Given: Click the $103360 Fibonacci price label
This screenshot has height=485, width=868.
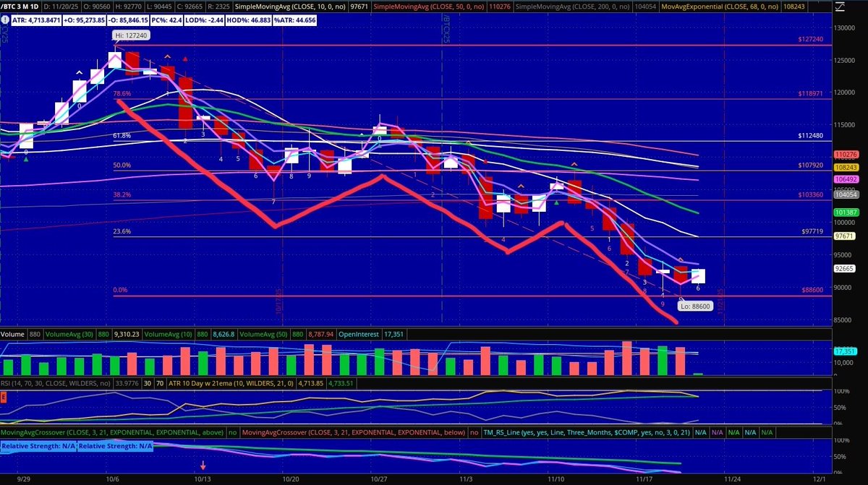Looking at the screenshot, I should coord(810,195).
